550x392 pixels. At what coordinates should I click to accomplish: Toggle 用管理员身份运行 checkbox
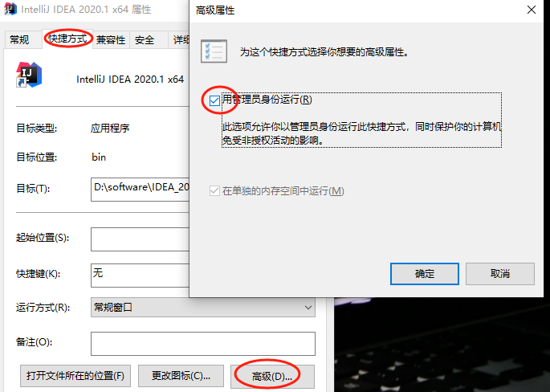(214, 100)
